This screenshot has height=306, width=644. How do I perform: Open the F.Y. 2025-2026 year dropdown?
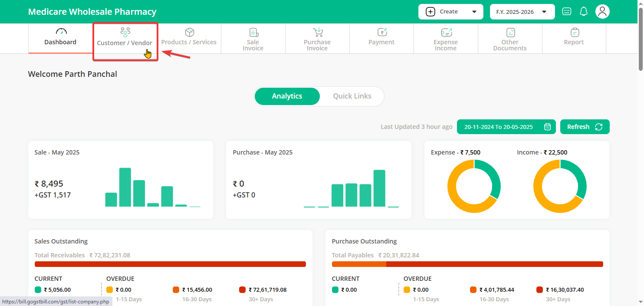click(x=522, y=12)
